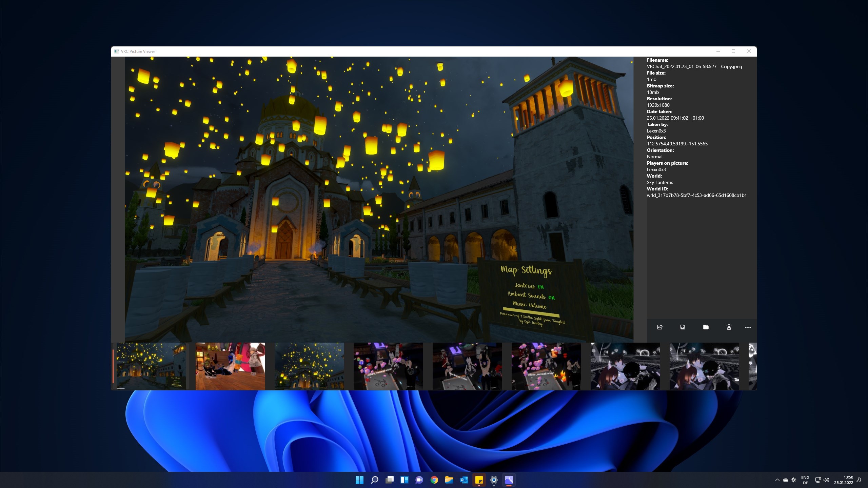Select the first sky lanterns thumbnail
This screenshot has height=488, width=868.
point(151,366)
